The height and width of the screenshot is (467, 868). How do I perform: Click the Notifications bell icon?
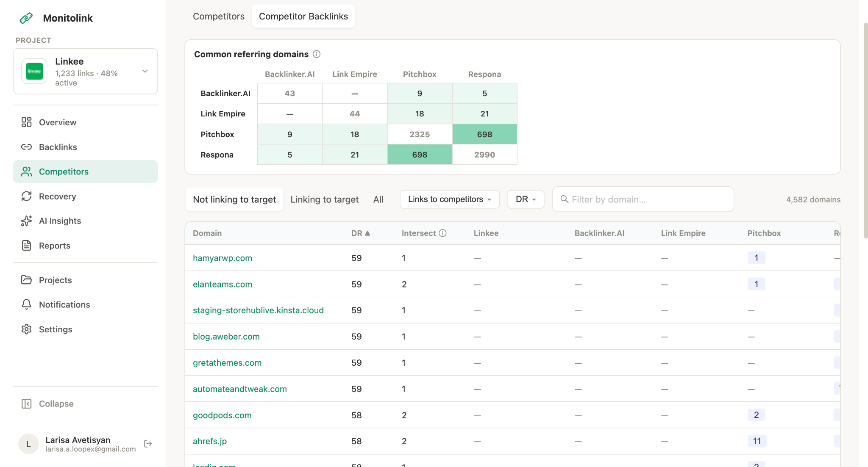(x=26, y=304)
